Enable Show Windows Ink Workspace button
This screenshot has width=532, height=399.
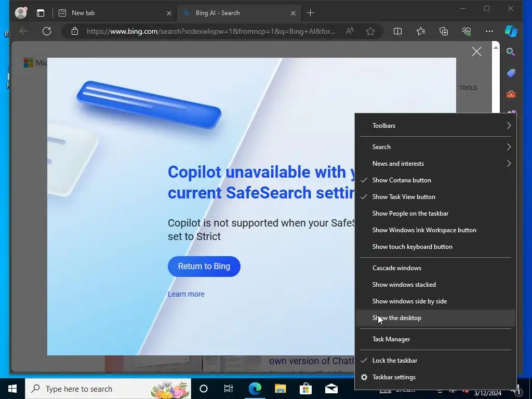pos(435,230)
